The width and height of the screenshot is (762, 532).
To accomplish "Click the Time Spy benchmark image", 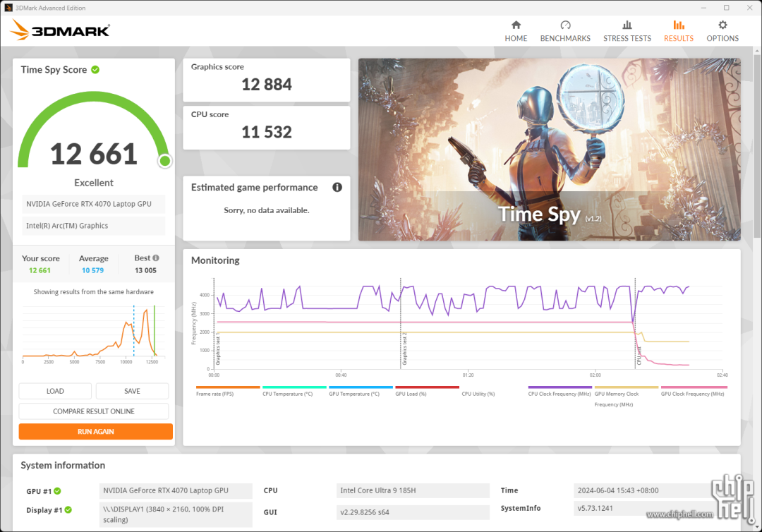I will tap(549, 150).
